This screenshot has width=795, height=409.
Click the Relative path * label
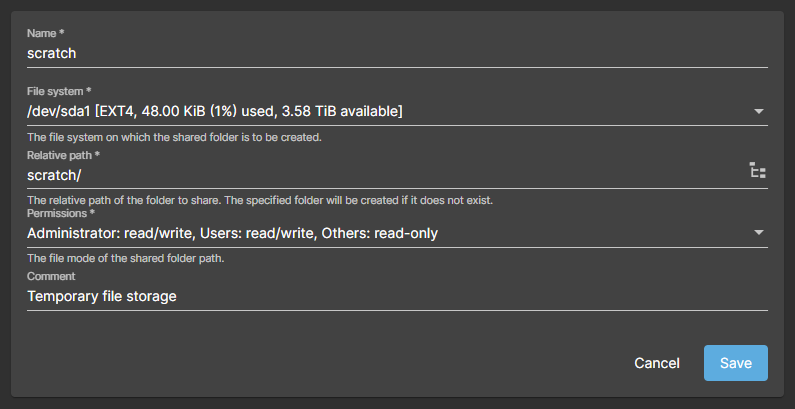(63, 155)
